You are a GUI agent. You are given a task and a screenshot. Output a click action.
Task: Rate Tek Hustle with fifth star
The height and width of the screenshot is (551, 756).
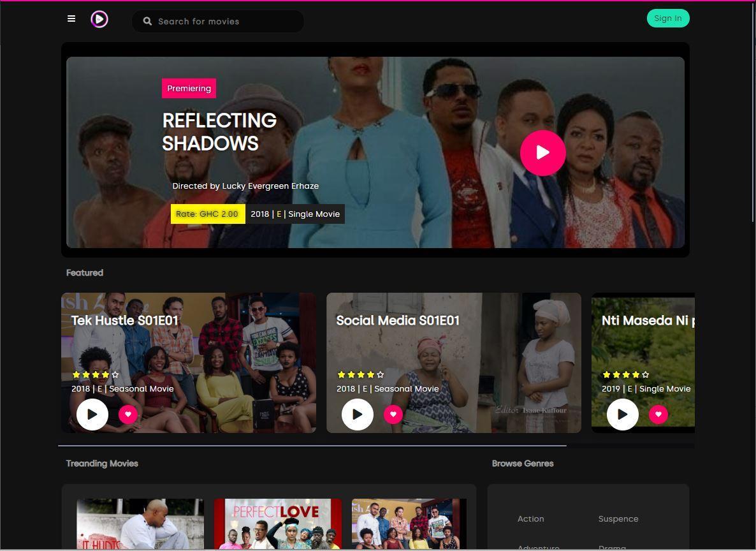(x=115, y=374)
